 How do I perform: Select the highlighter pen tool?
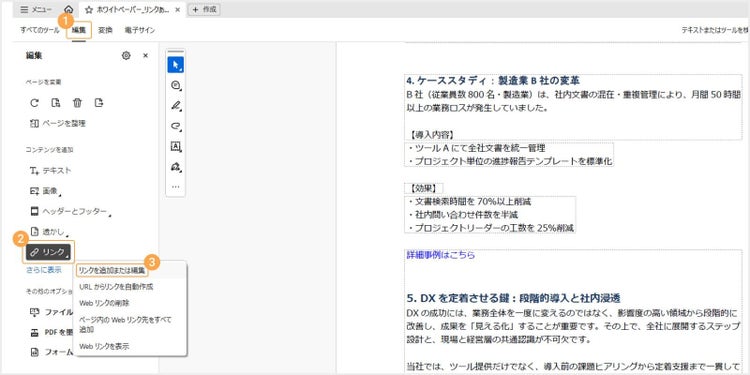[176, 105]
